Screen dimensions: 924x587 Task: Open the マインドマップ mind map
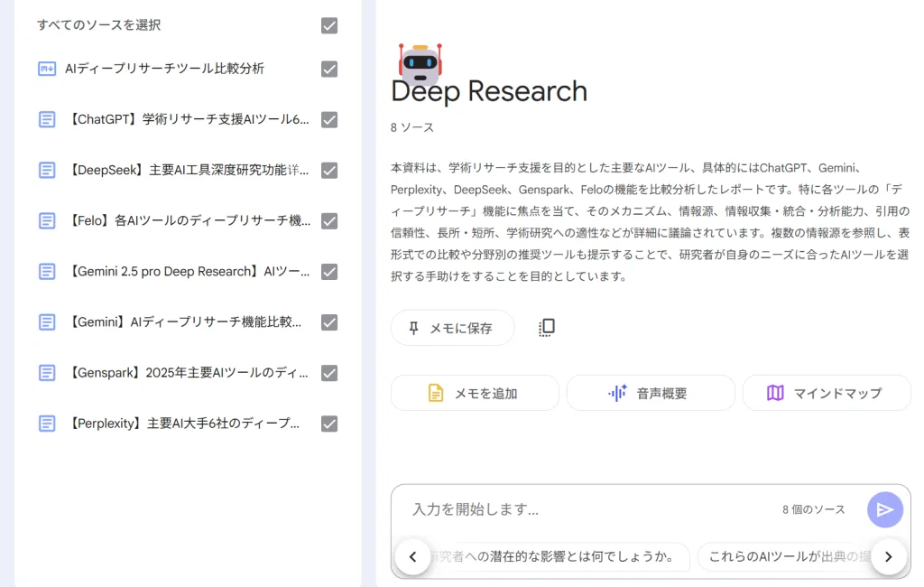pos(827,393)
